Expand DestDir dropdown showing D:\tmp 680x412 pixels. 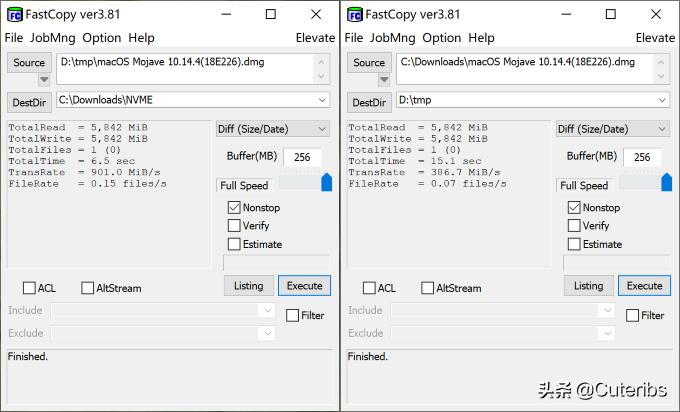click(x=662, y=100)
